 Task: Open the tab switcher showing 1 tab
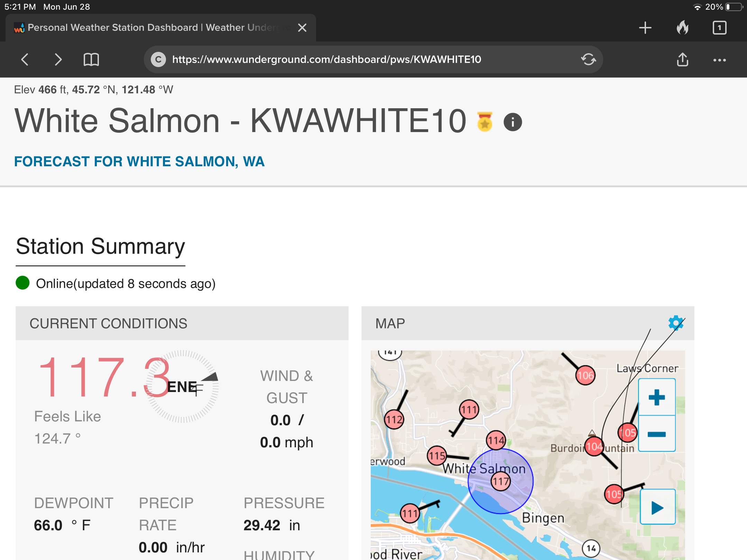(719, 28)
